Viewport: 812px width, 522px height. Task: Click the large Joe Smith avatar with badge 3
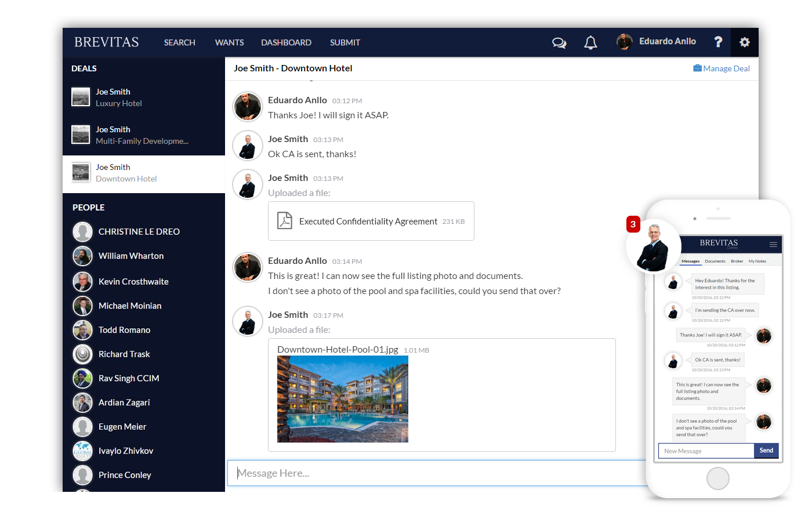pyautogui.click(x=654, y=246)
